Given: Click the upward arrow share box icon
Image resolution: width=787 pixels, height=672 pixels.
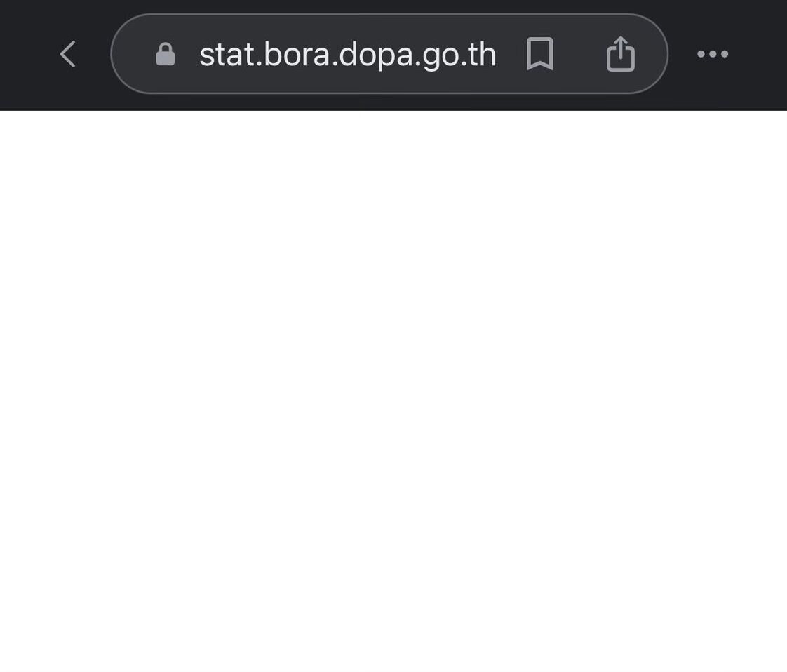Looking at the screenshot, I should coord(621,54).
